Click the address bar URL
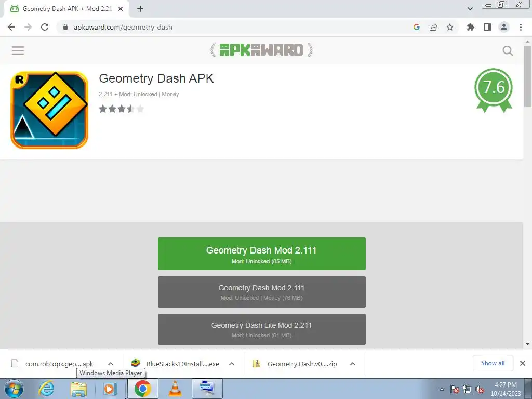The width and height of the screenshot is (532, 399). [123, 27]
